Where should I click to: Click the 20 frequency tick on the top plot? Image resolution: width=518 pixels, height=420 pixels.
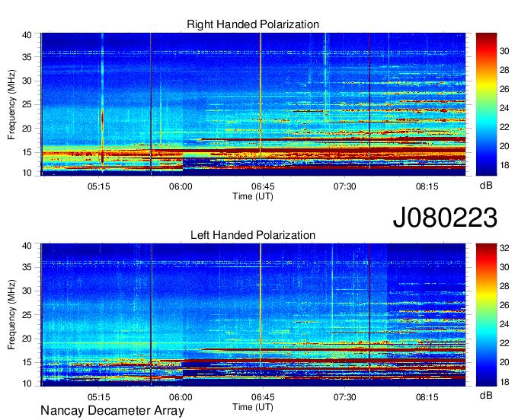27,129
